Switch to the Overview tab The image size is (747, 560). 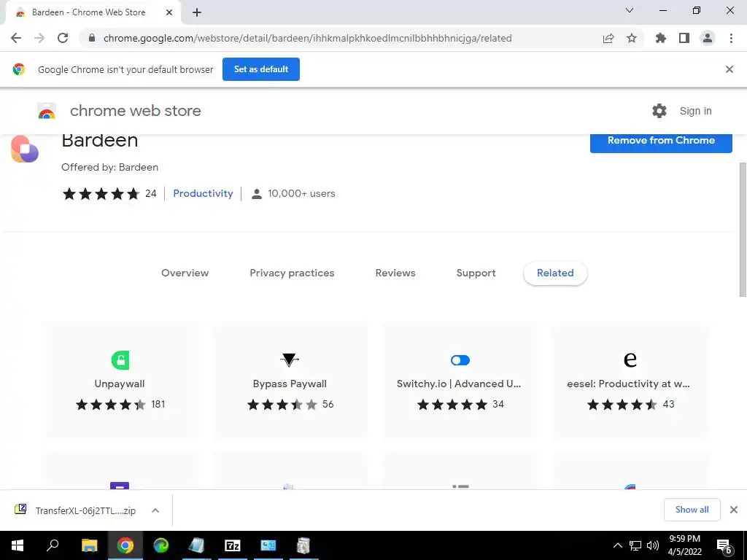tap(185, 273)
